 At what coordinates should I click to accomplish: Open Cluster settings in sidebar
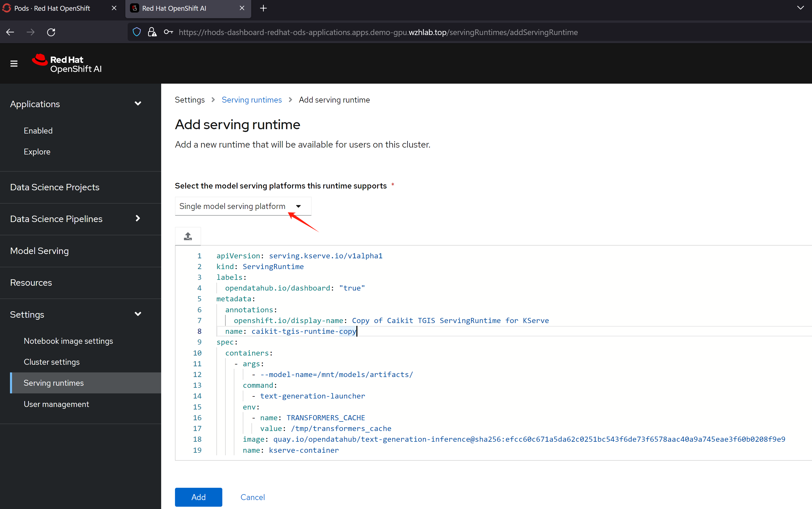point(51,362)
